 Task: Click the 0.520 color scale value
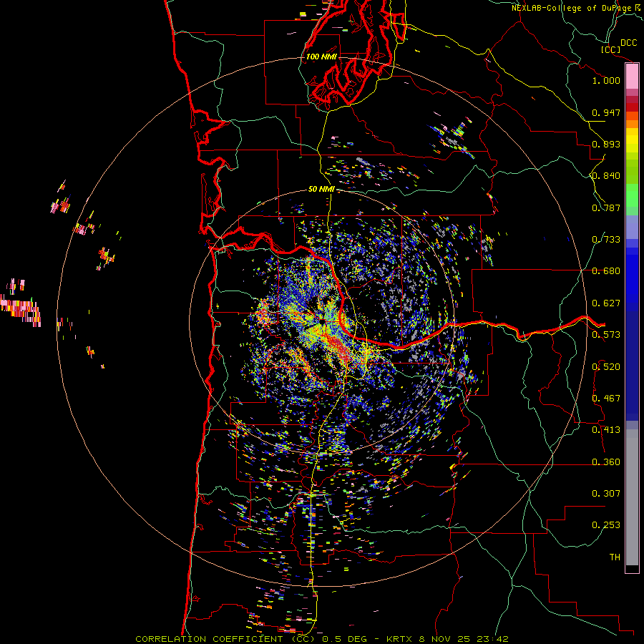(606, 367)
